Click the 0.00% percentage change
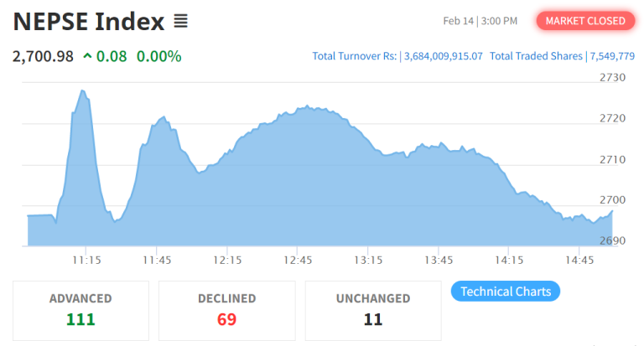The image size is (644, 346). pyautogui.click(x=158, y=56)
